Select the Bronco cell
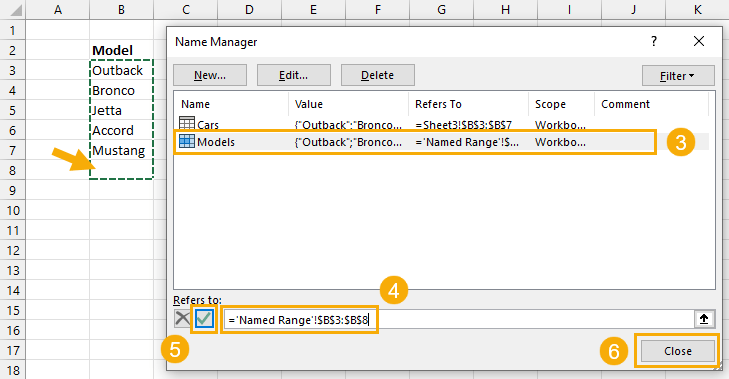Image resolution: width=729 pixels, height=379 pixels. pyautogui.click(x=121, y=90)
